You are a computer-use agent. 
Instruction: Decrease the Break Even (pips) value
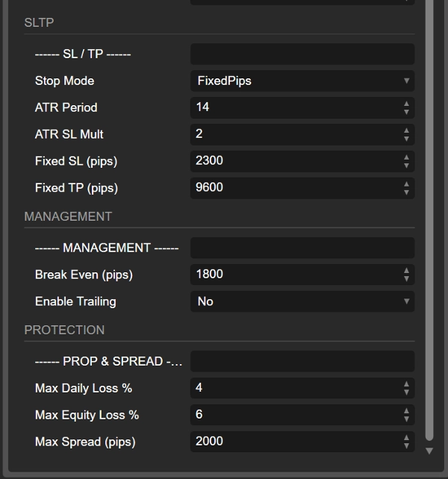pos(406,279)
